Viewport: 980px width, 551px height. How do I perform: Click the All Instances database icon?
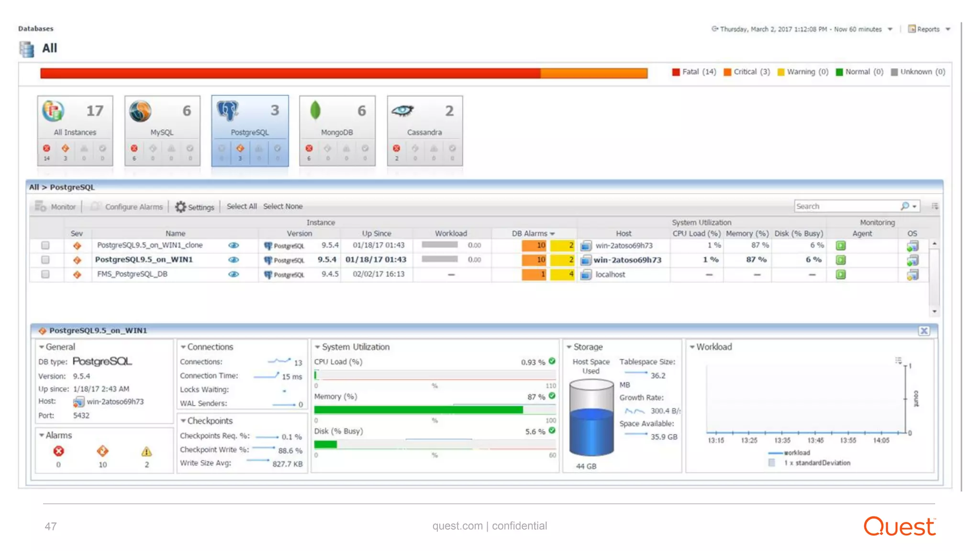53,110
